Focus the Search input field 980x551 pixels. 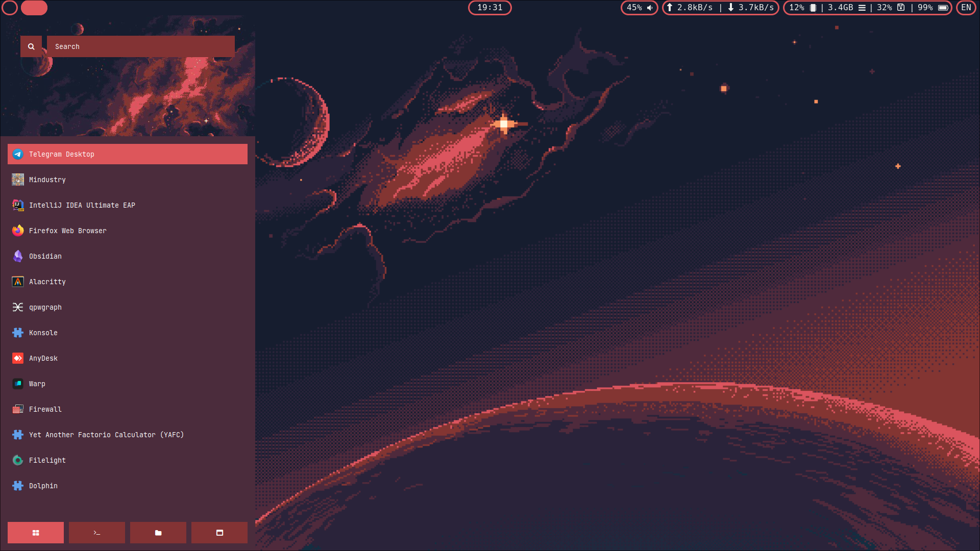tap(141, 46)
